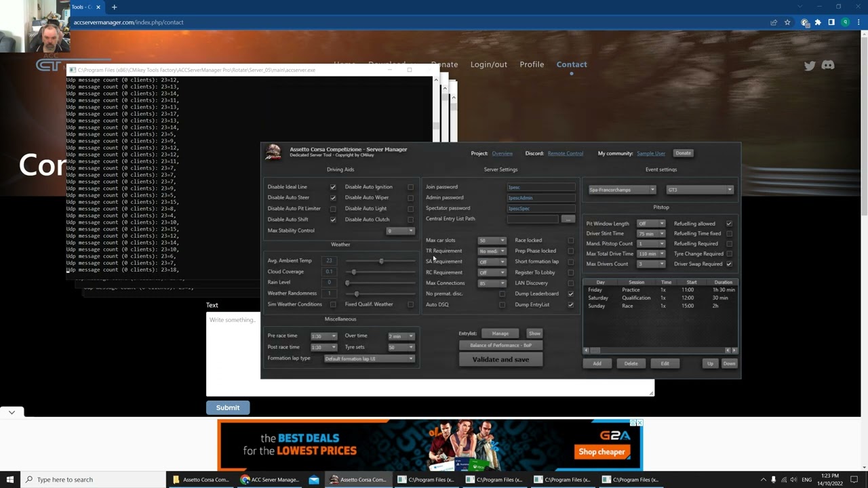Select the Tools browser tab
868x488 pixels.
(85, 7)
